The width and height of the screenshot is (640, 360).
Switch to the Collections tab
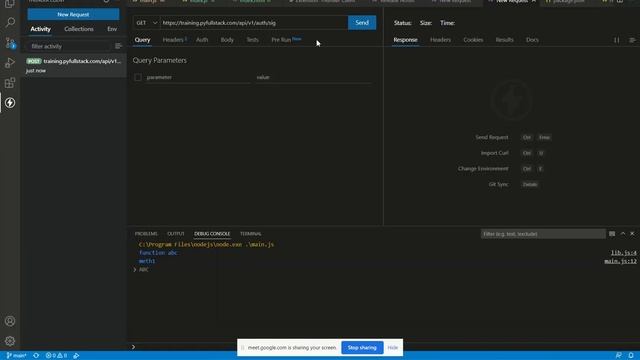tap(79, 29)
